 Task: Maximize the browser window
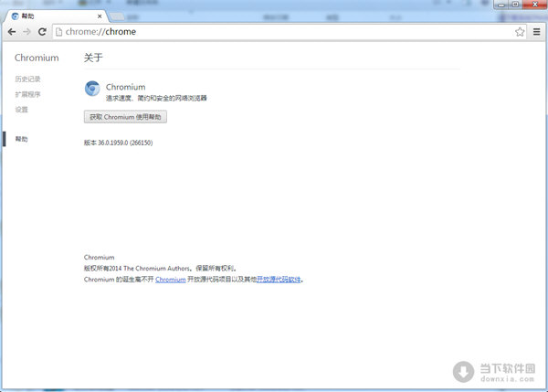515,5
